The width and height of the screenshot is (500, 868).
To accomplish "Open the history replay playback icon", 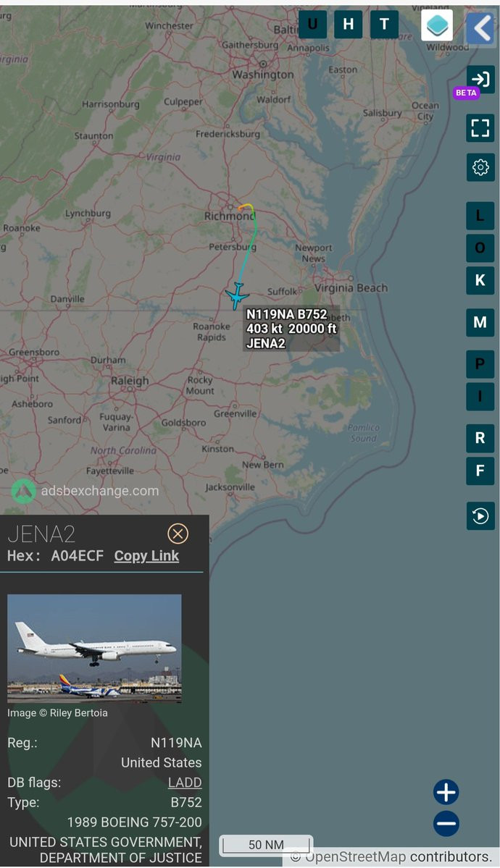I will click(x=480, y=516).
